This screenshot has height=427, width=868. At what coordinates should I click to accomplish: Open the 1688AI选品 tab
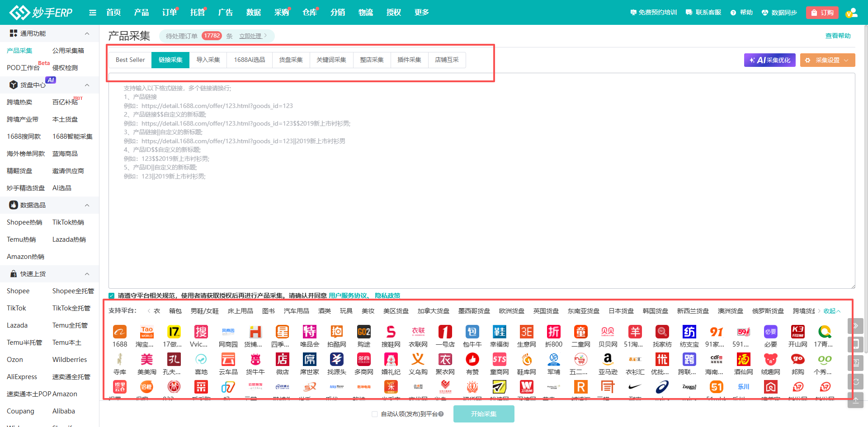pyautogui.click(x=250, y=60)
